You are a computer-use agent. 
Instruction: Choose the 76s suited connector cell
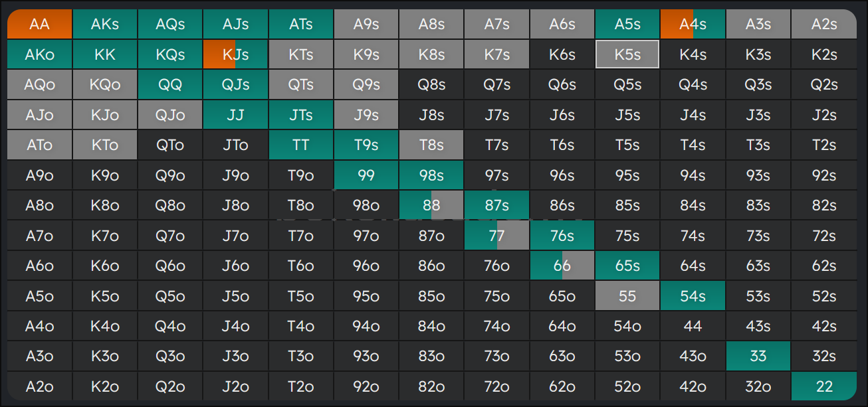point(562,236)
